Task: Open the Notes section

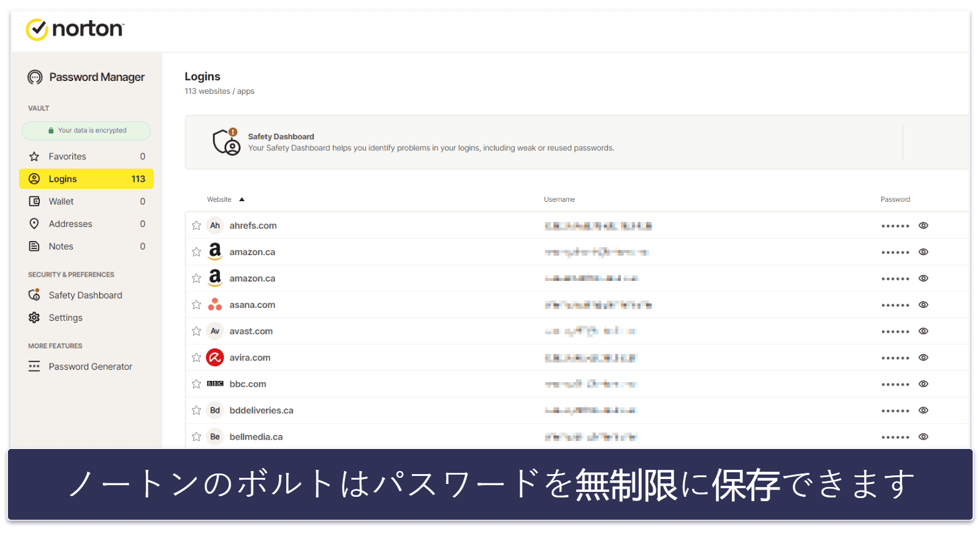Action: (x=86, y=247)
